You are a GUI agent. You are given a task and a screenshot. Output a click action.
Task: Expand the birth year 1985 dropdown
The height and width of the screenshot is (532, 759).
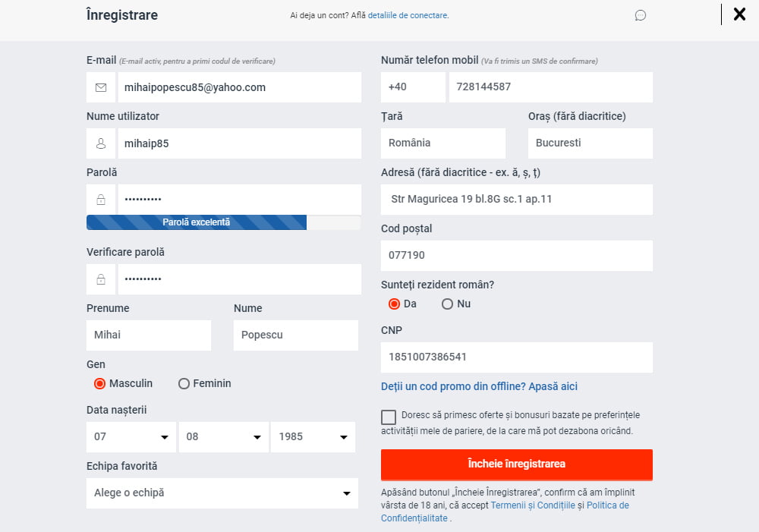313,437
